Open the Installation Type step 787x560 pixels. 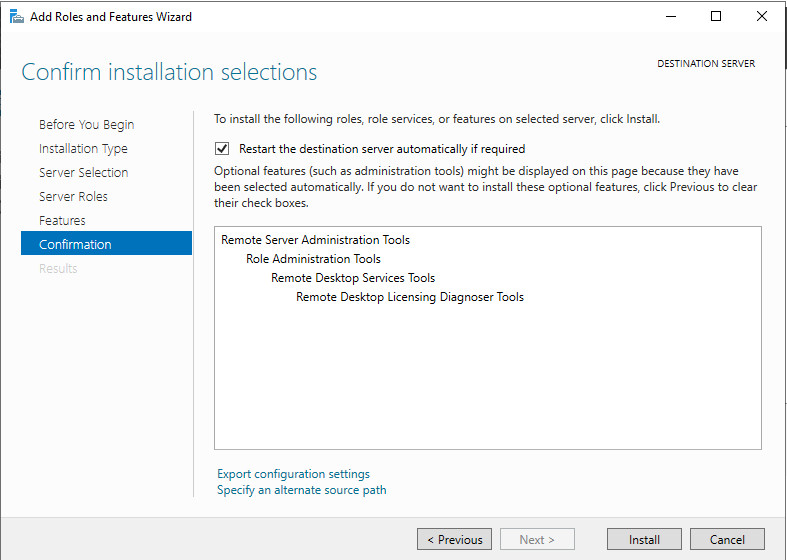pyautogui.click(x=83, y=149)
